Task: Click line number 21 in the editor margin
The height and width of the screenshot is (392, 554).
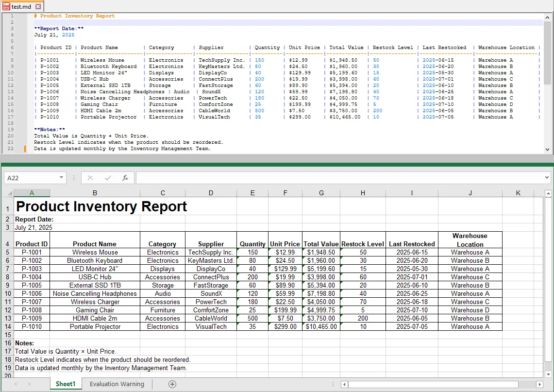Action: click(x=11, y=142)
